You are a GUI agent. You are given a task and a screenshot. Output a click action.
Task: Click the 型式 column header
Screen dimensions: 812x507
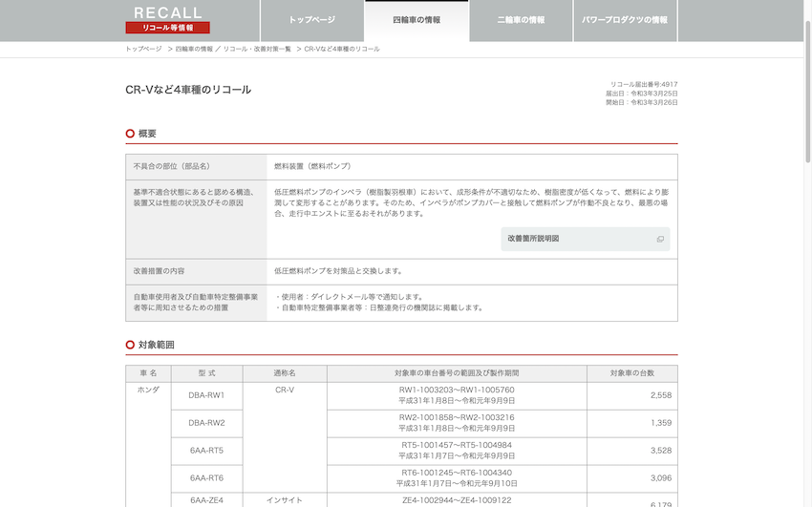(206, 373)
